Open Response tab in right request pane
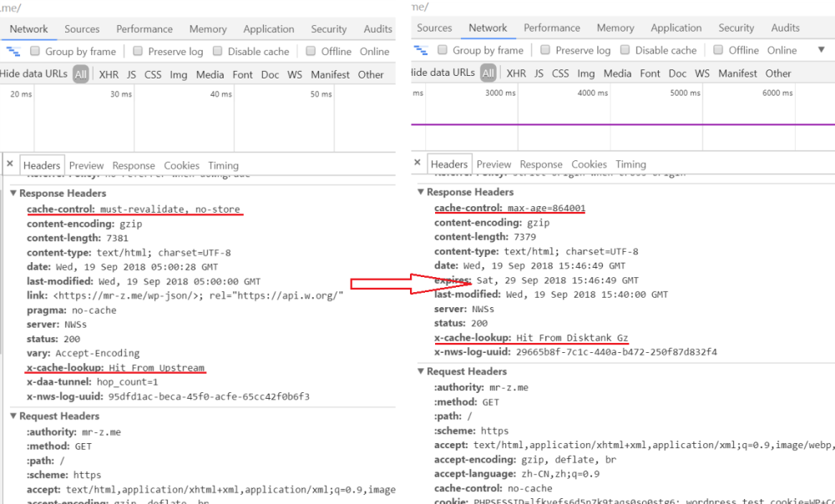Screen dimensions: 835x504 (541, 164)
